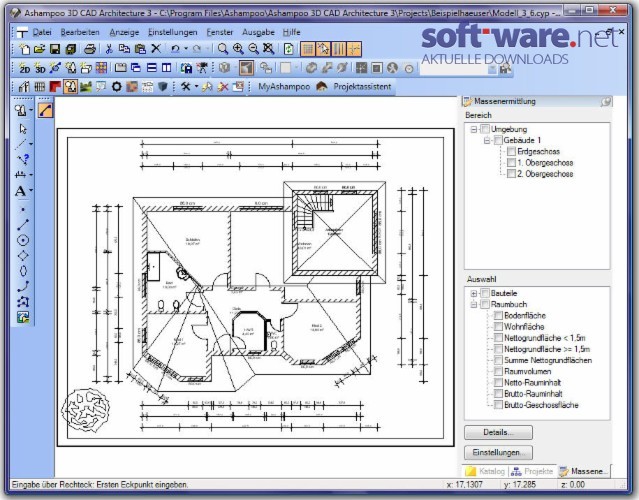Delete with the black X toolbar icon
639x500 pixels.
pyautogui.click(x=156, y=49)
